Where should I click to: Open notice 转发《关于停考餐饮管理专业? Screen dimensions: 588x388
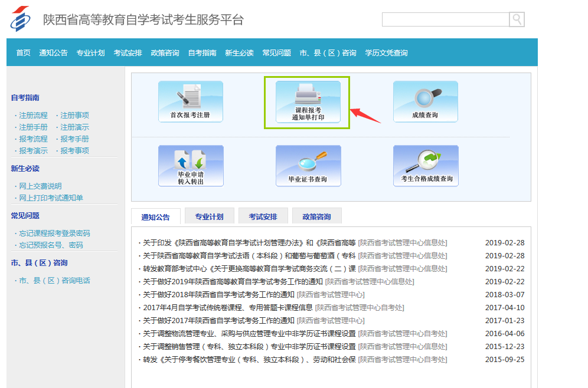point(249,360)
